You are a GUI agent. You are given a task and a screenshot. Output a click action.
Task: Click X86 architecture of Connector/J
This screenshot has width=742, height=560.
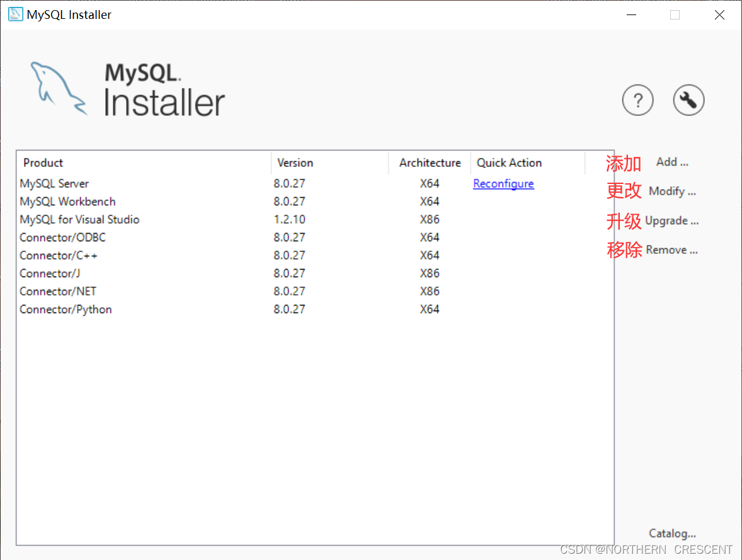point(430,273)
